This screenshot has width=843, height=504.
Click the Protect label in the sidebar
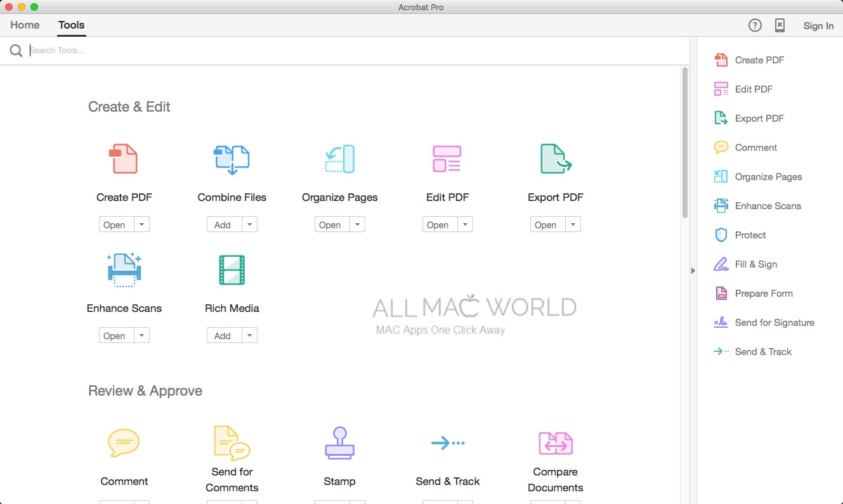click(750, 235)
